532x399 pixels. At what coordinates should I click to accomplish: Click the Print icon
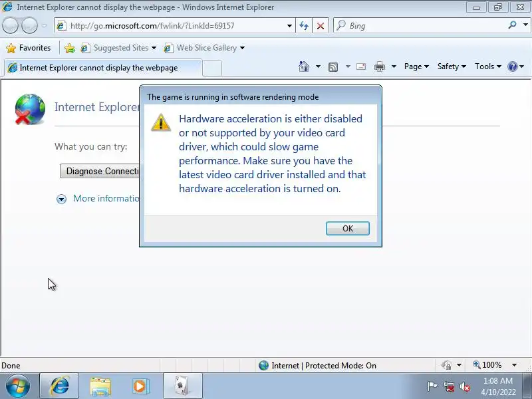pyautogui.click(x=379, y=66)
